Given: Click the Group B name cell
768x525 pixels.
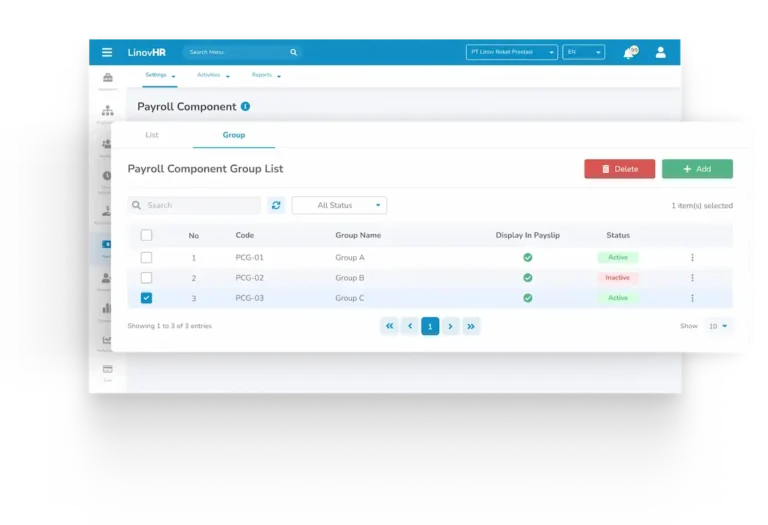Looking at the screenshot, I should (350, 278).
